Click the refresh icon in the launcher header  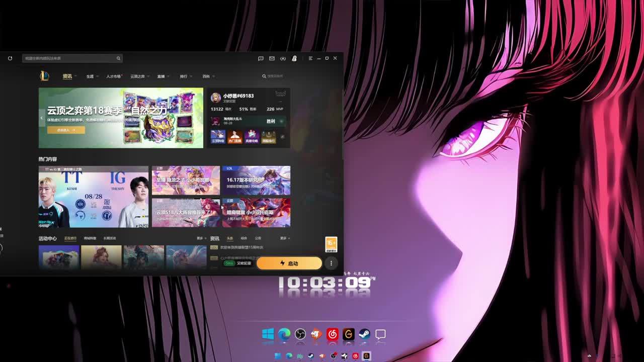pyautogui.click(x=10, y=58)
